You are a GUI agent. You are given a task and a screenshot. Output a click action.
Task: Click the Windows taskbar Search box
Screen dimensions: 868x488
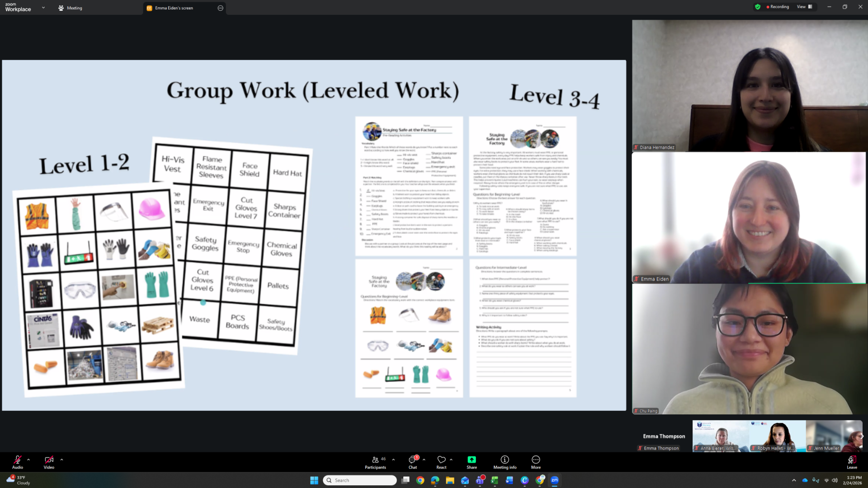[360, 480]
